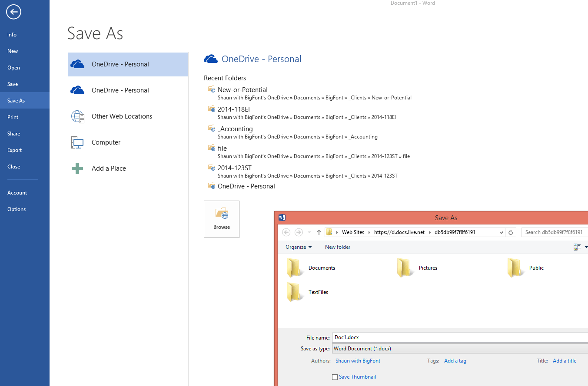Click the Word icon in Save As dialog title
Viewport: 588px width, 386px height.
click(282, 218)
